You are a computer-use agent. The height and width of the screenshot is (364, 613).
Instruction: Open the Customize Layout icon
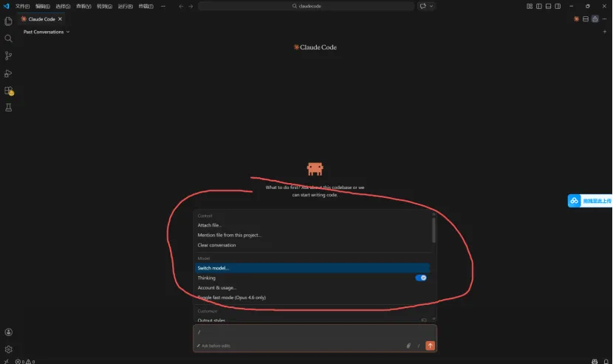(530, 6)
